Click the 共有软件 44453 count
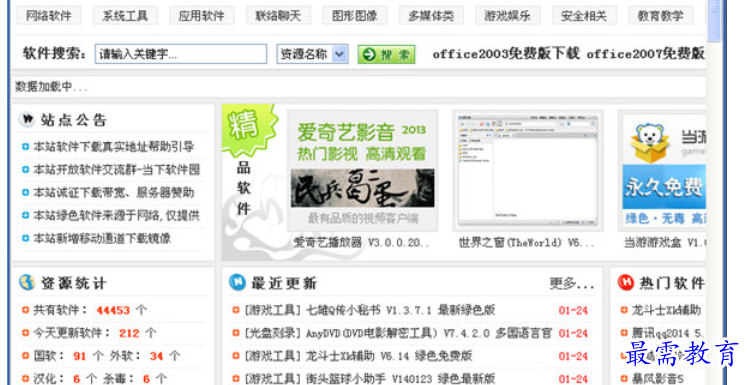Screen dimensions: 747x385 [x=113, y=310]
